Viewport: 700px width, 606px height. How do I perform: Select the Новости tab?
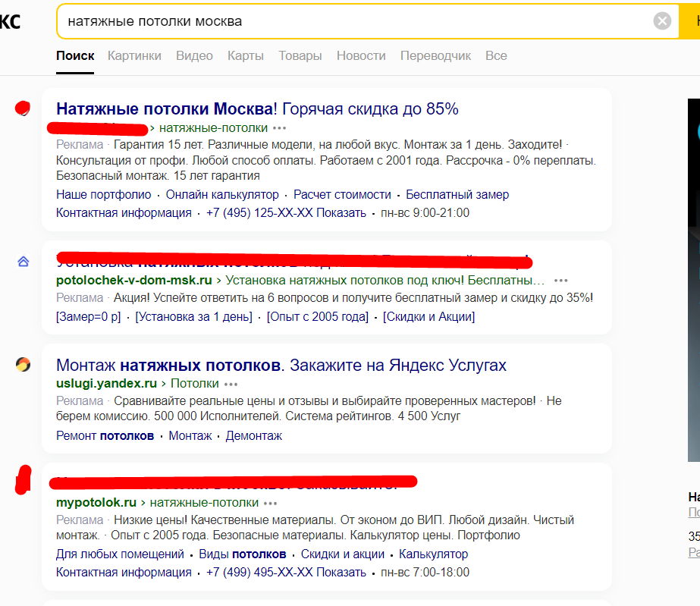[361, 55]
